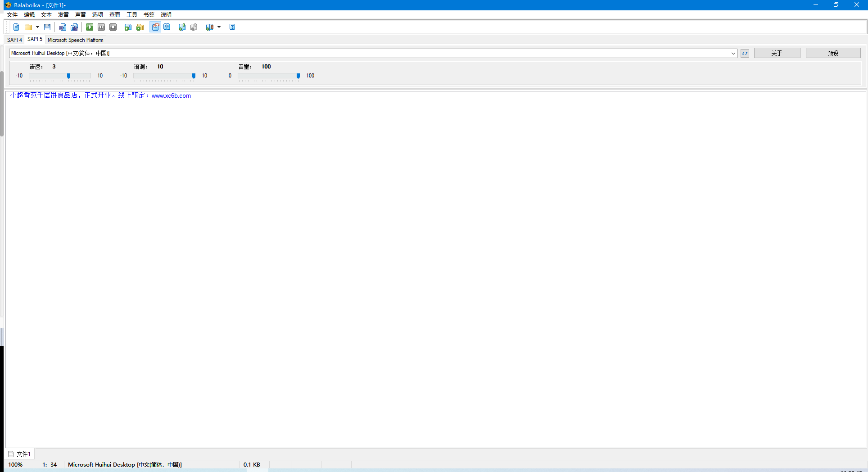Toggle the highlighted text editing mode icon
This screenshot has height=472, width=868.
(155, 27)
